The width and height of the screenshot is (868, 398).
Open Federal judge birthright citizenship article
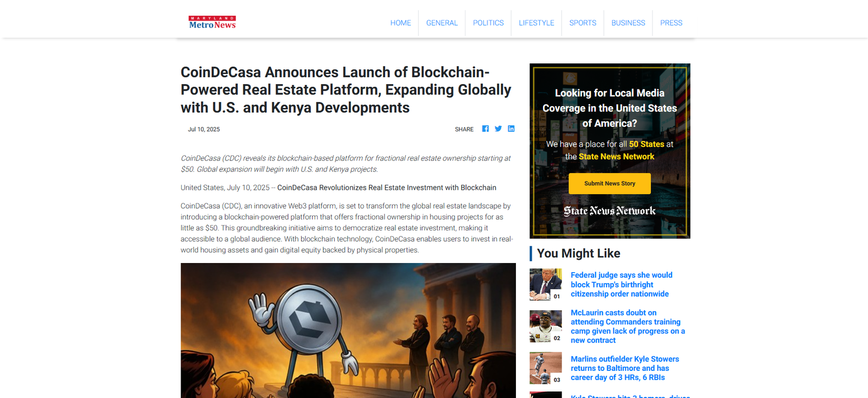(x=621, y=285)
